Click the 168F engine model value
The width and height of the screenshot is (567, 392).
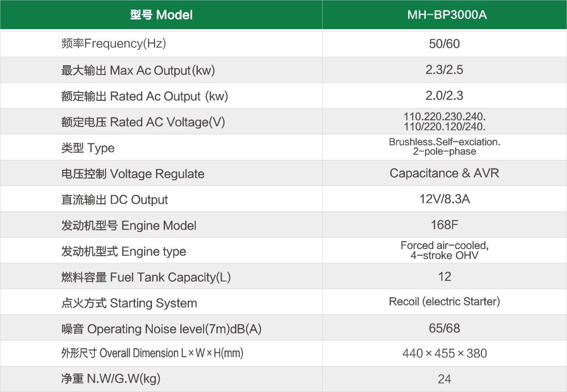click(444, 225)
